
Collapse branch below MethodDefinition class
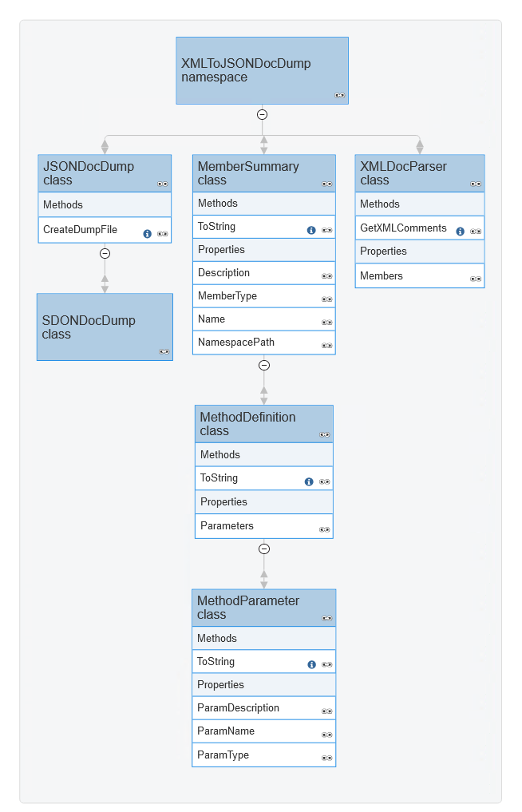pos(264,549)
